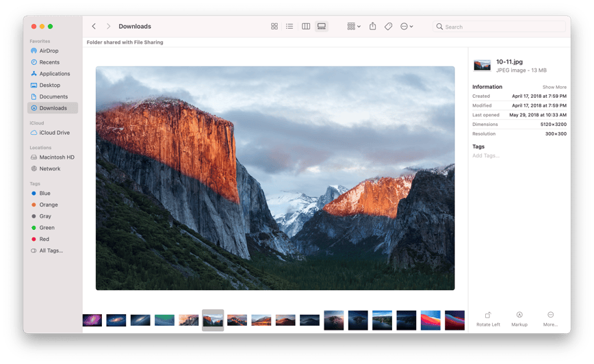Select the colorful Big Sur gradient thumbnail
The height and width of the screenshot is (364, 594).
point(430,320)
